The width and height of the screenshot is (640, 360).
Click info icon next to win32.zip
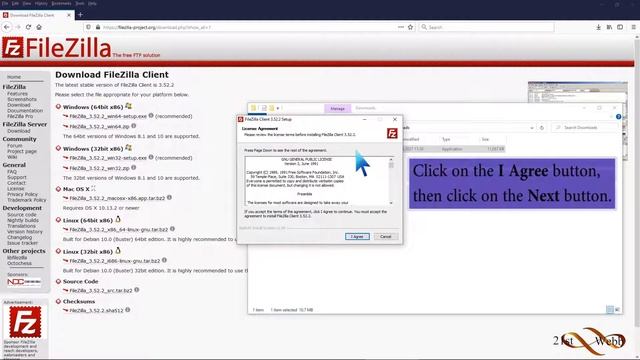click(133, 167)
